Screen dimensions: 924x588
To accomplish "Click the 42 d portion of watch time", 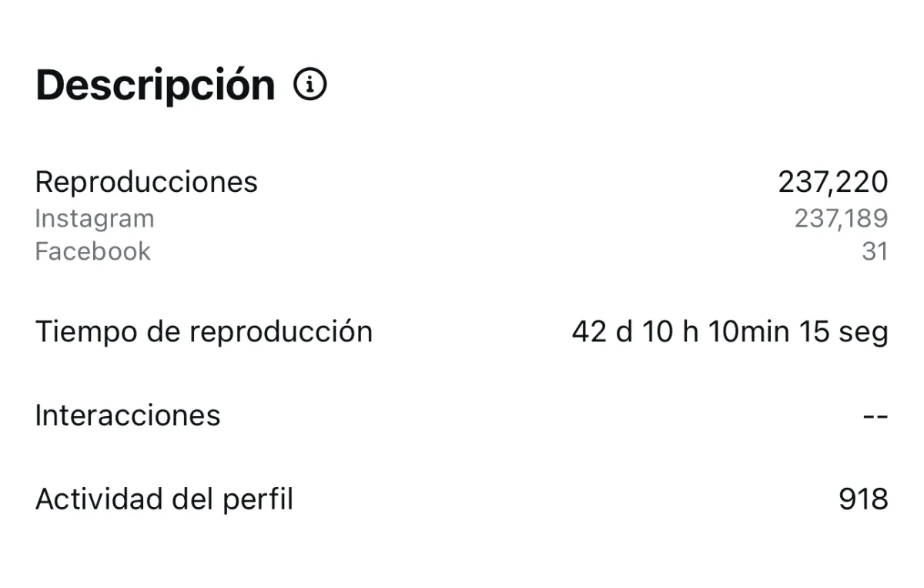I will 602,332.
